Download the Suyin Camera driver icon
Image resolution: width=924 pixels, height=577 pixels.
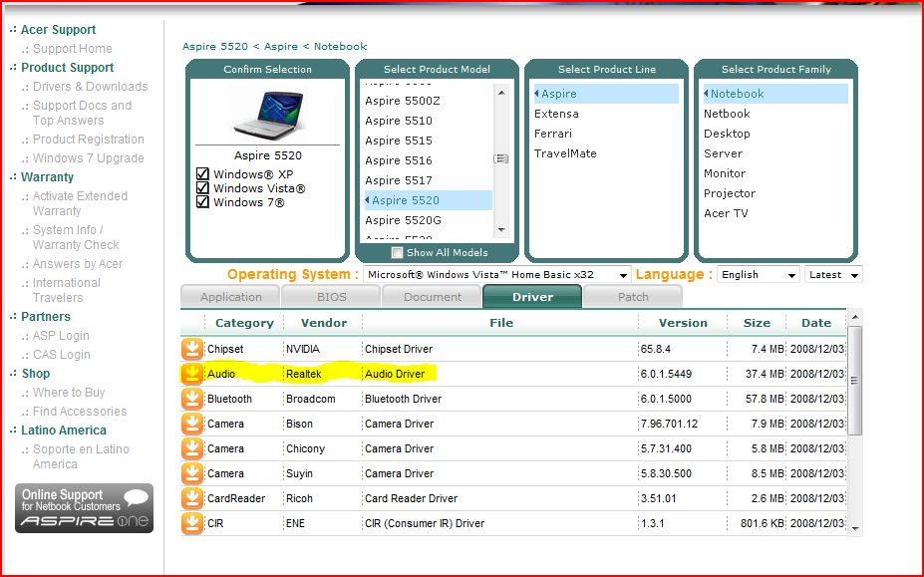[x=191, y=473]
